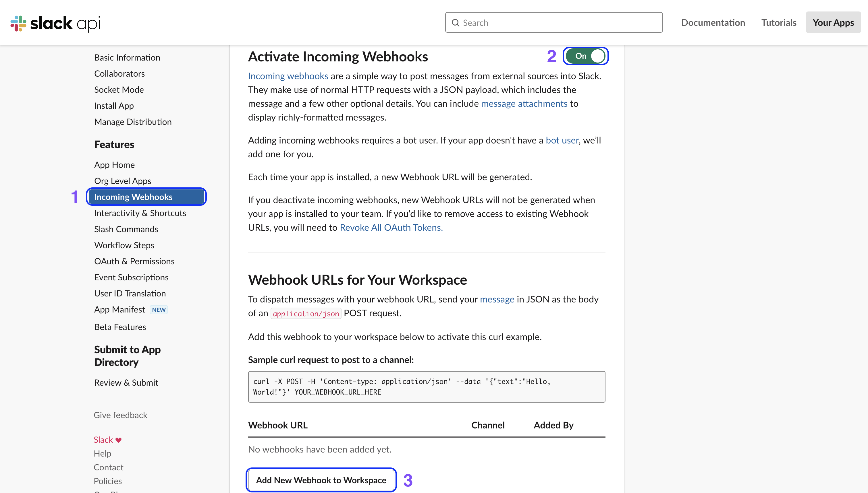
Task: Open message attachments link
Action: point(524,104)
